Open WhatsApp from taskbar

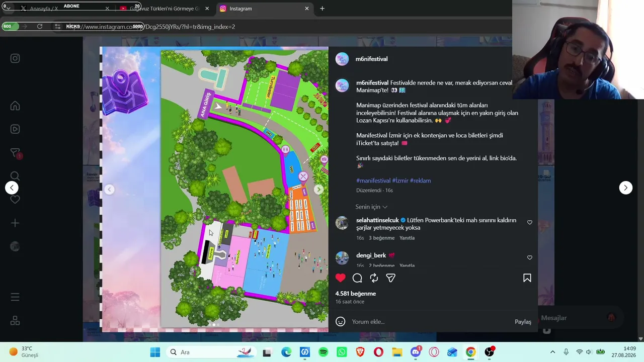[x=342, y=352]
